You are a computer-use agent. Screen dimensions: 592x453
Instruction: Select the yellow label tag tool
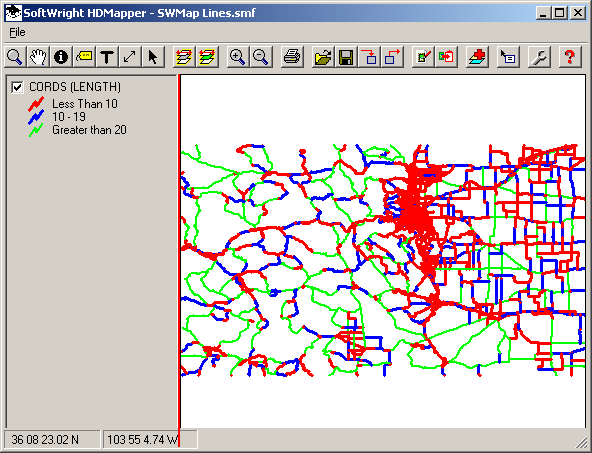pyautogui.click(x=84, y=57)
